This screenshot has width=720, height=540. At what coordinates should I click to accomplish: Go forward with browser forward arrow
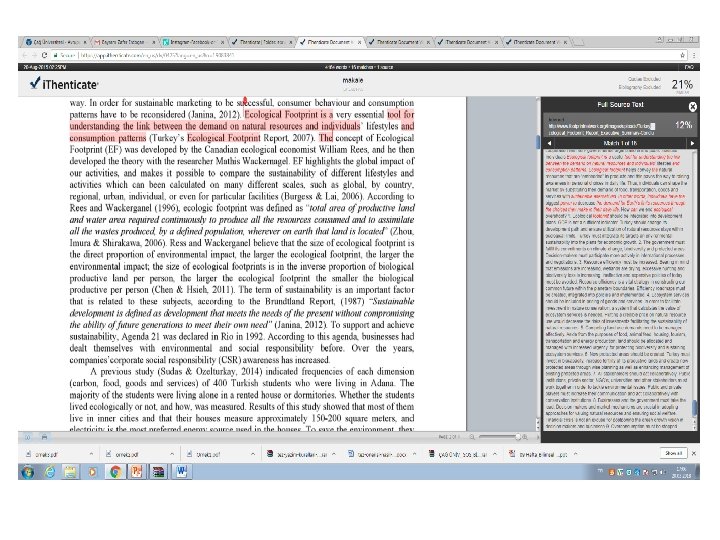34,55
